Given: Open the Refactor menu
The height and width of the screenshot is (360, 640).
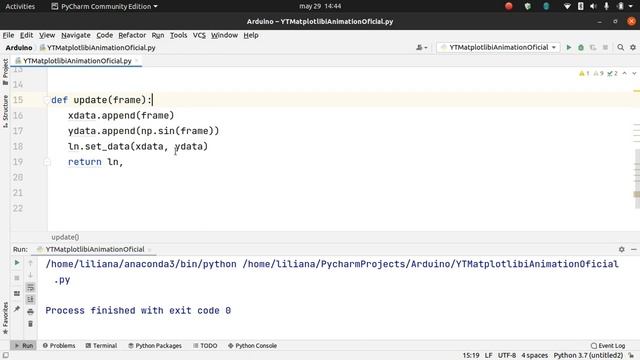Looking at the screenshot, I should (132, 35).
